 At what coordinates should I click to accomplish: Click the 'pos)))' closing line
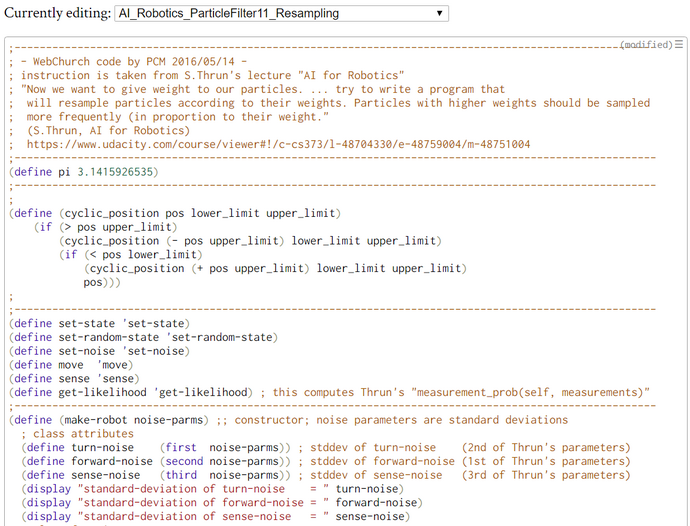(x=102, y=282)
